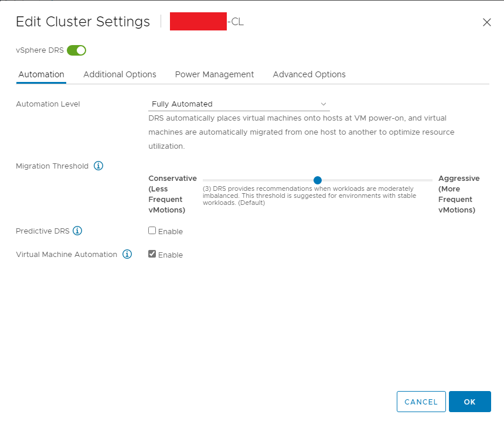Enable the Predictive DRS checkbox
Screen dimensions: 504x425
coord(152,231)
